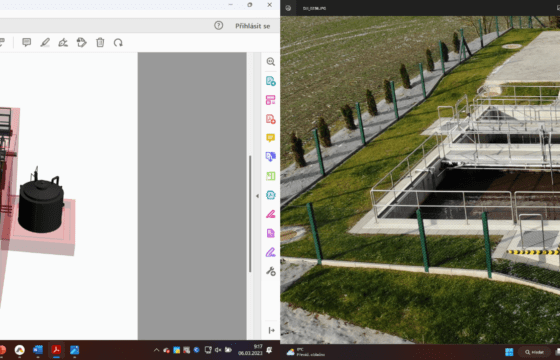
Task: Open the blue Export PDF tool in pane
Action: pos(271,157)
